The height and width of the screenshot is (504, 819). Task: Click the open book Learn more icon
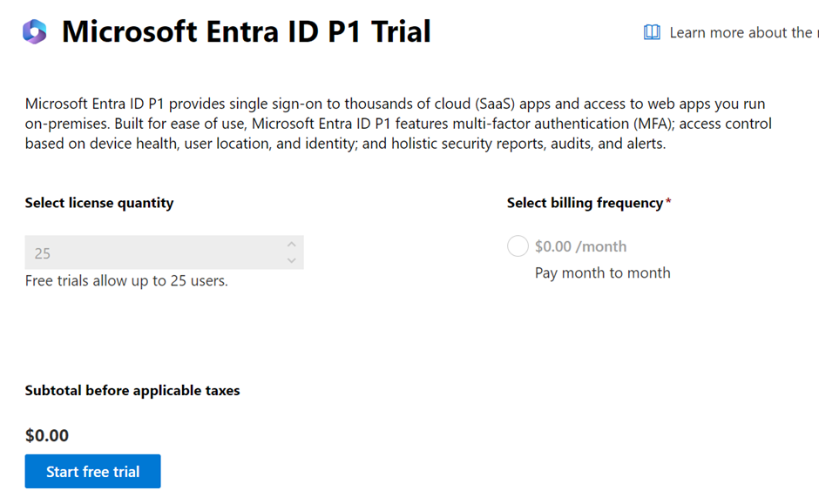[652, 32]
